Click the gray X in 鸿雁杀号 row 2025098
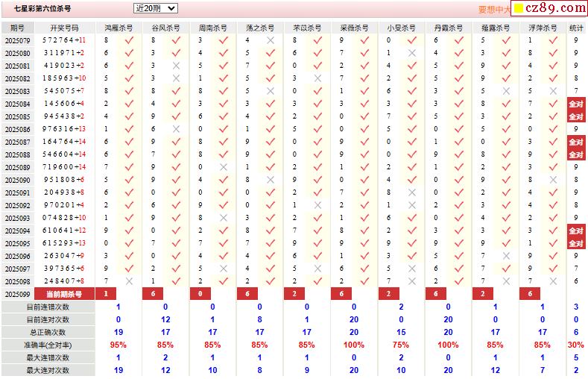Screen dimensions: 588x379 (129, 281)
